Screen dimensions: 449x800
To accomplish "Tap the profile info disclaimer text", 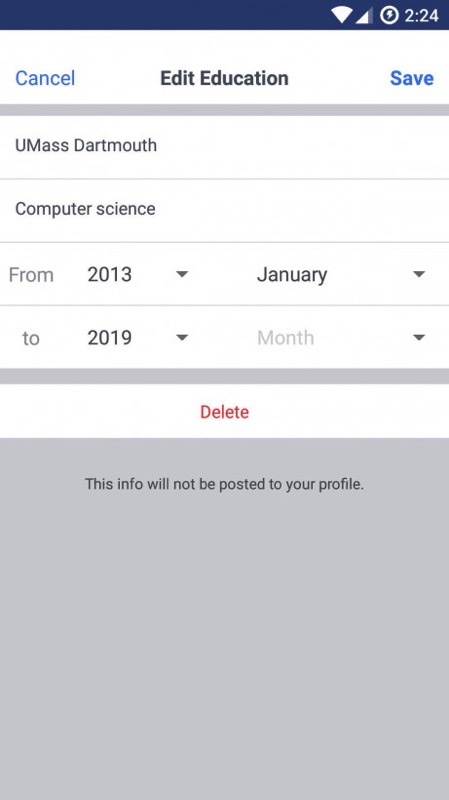I will pyautogui.click(x=224, y=484).
